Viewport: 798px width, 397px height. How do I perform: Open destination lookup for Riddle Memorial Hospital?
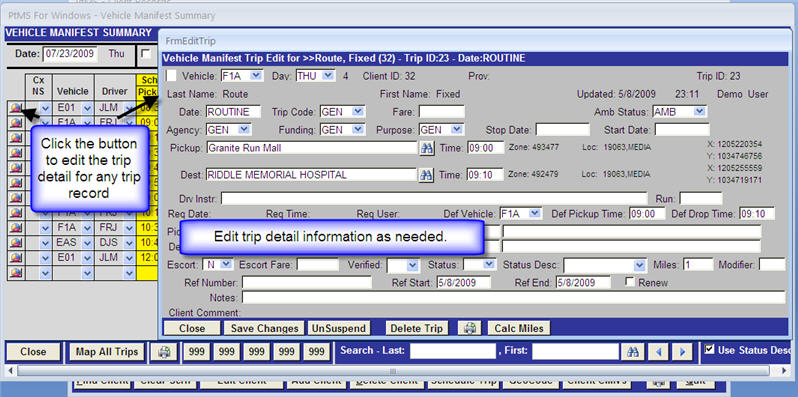click(x=425, y=175)
